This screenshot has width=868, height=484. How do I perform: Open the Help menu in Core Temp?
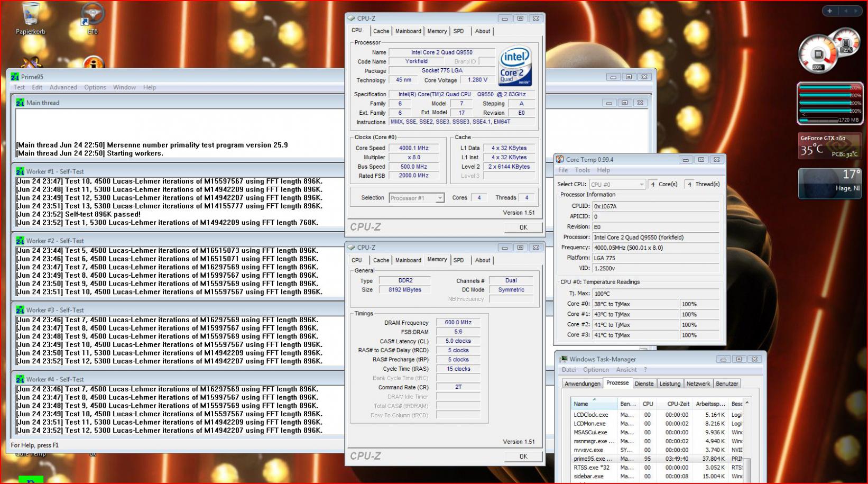coord(603,170)
